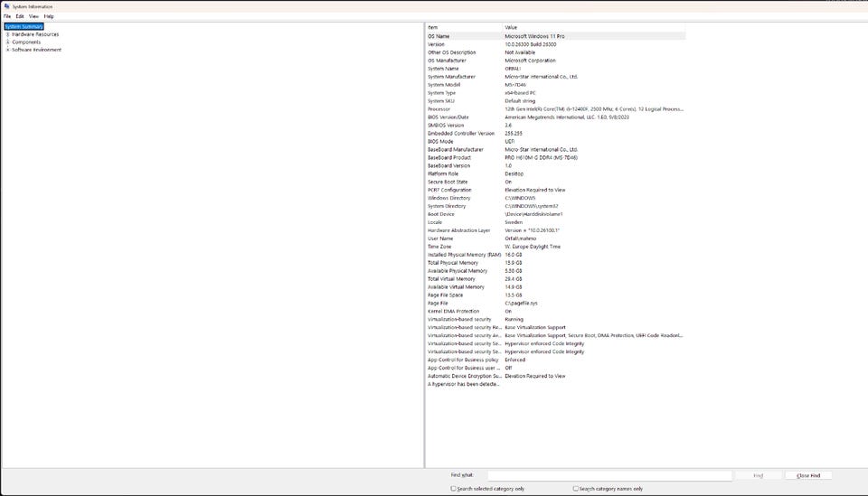The width and height of the screenshot is (868, 496).
Task: Expand the Hardware Resources node
Action: (8, 34)
